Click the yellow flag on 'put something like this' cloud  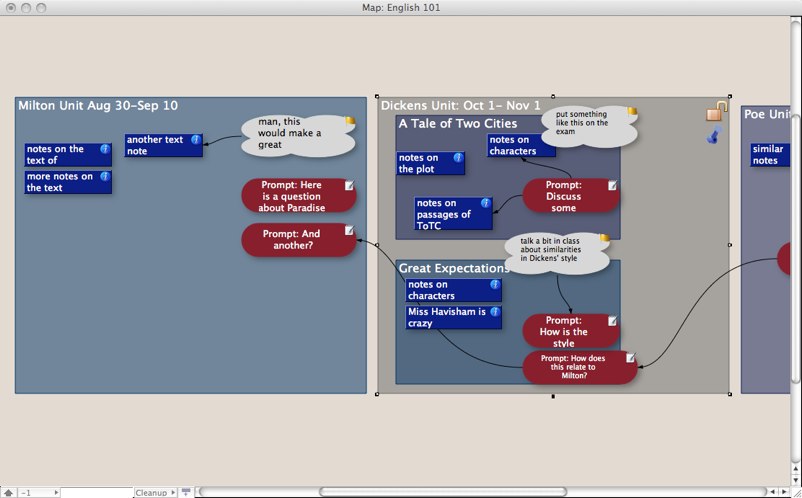633,111
